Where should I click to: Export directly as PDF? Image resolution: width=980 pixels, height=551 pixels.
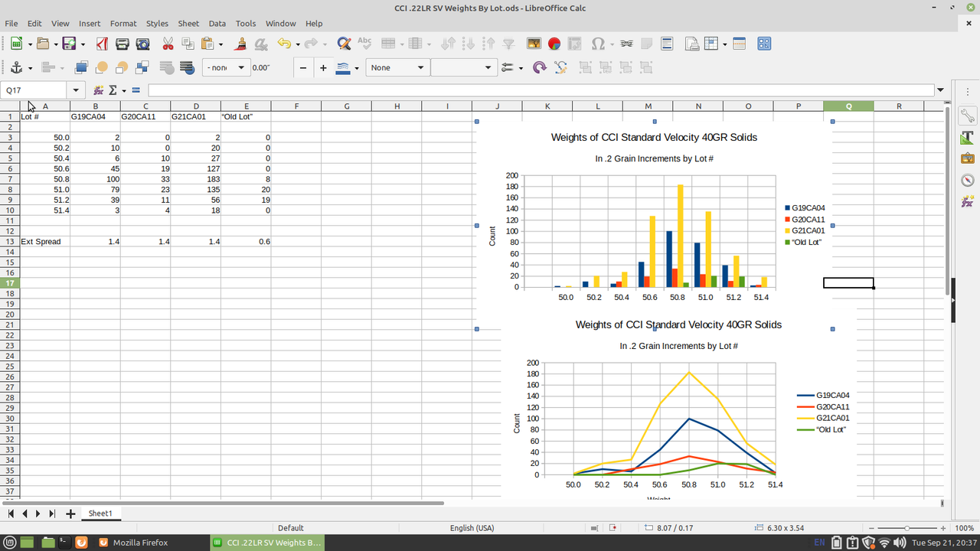102,44
